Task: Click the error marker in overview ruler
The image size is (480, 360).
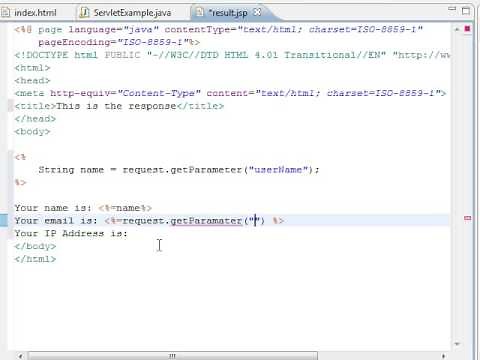Action: 467,218
